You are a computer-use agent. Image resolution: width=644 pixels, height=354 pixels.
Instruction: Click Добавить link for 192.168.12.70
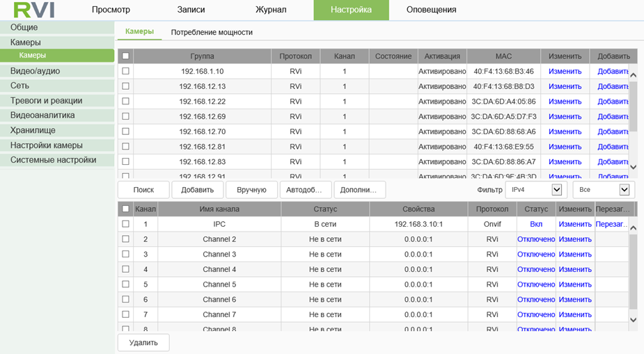tap(613, 131)
